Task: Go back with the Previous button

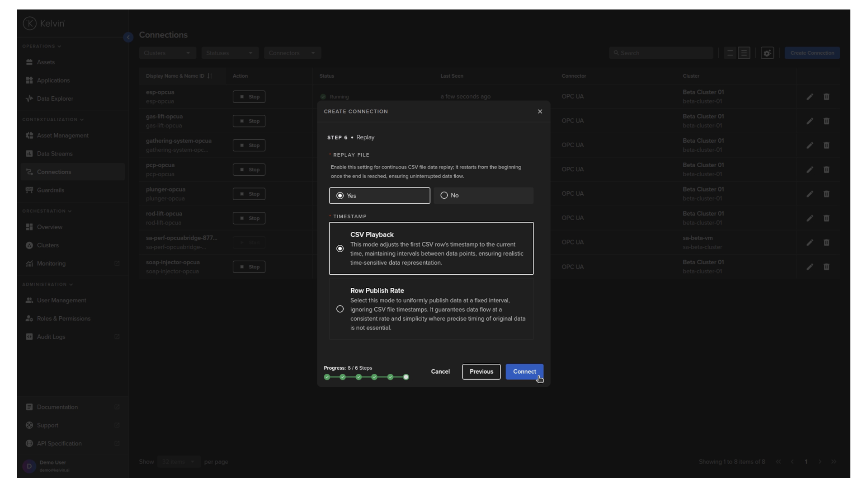Action: 481,371
